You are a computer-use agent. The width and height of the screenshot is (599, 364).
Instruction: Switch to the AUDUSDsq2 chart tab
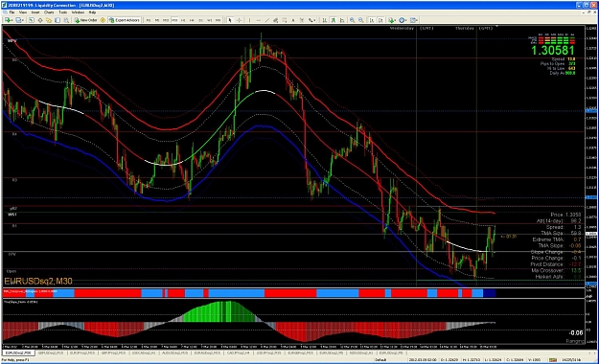[x=175, y=353]
